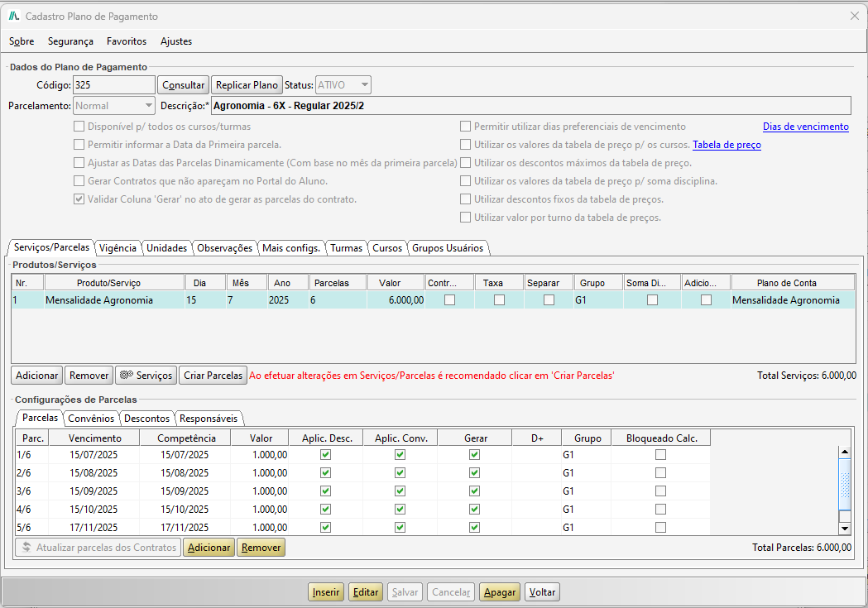The height and width of the screenshot is (608, 868).
Task: Click yellow Adicionar button below parcelas
Action: pyautogui.click(x=209, y=548)
